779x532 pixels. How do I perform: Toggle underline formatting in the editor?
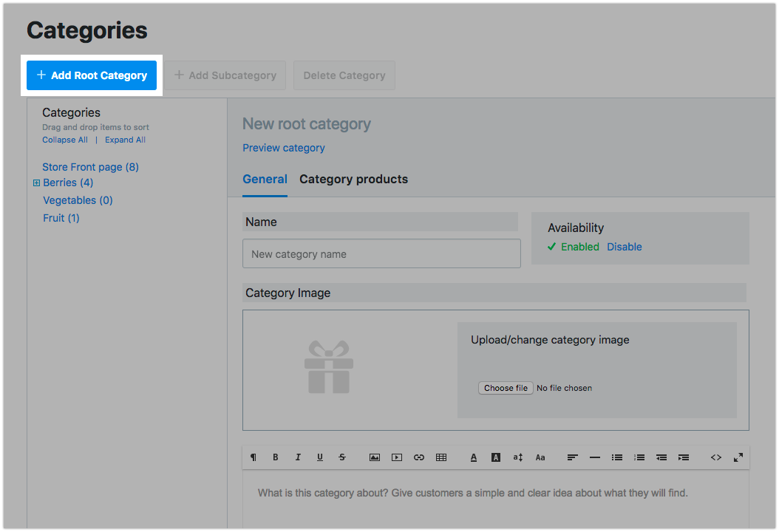point(320,457)
